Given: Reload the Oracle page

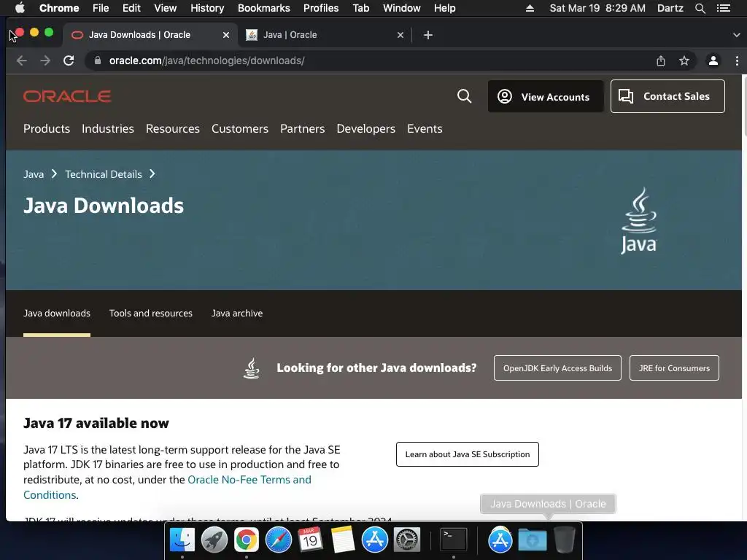Looking at the screenshot, I should tap(69, 61).
